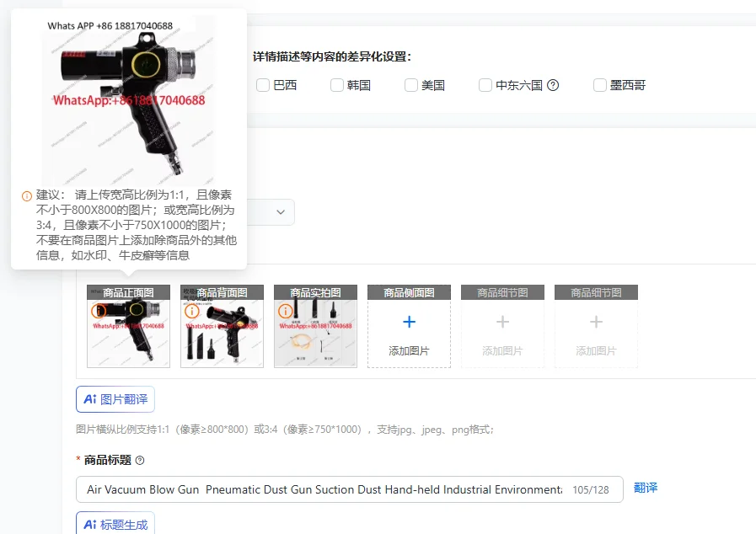
Task: Click the plus icon in second 商品细节图 slot
Action: 596,321
